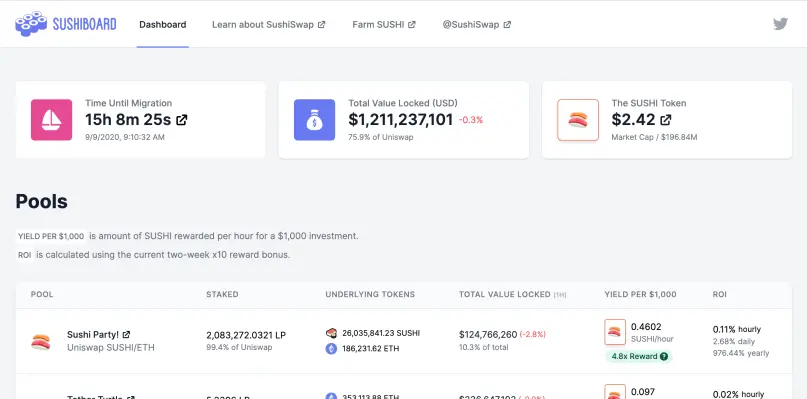Image resolution: width=807 pixels, height=399 pixels.
Task: Click sushi yield icon next to 0.4602
Action: (x=615, y=332)
